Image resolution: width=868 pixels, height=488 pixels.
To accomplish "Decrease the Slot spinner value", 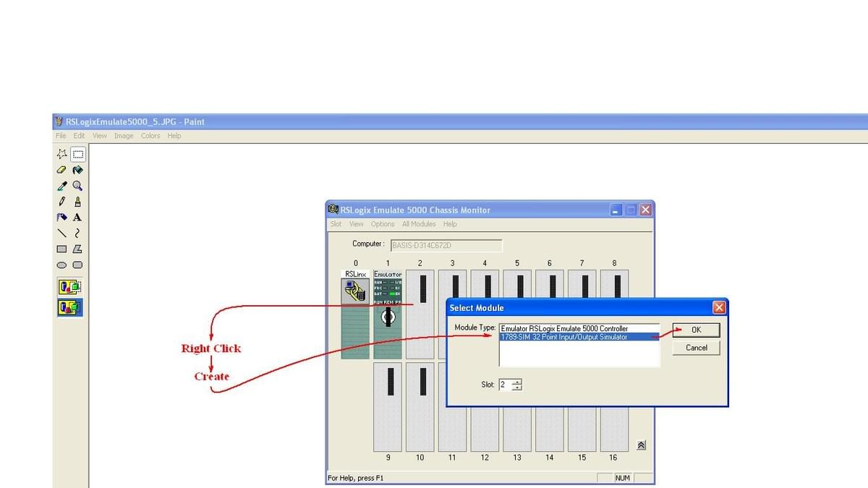I will (x=517, y=387).
